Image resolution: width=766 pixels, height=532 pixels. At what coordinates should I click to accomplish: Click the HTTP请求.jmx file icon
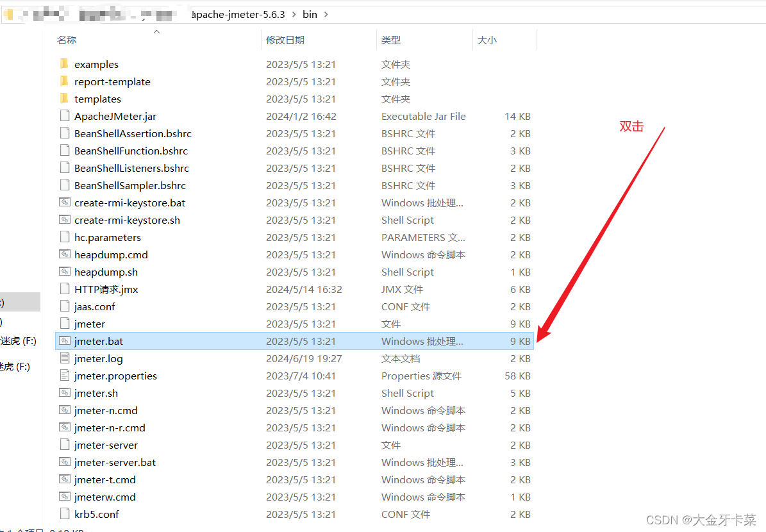[65, 289]
